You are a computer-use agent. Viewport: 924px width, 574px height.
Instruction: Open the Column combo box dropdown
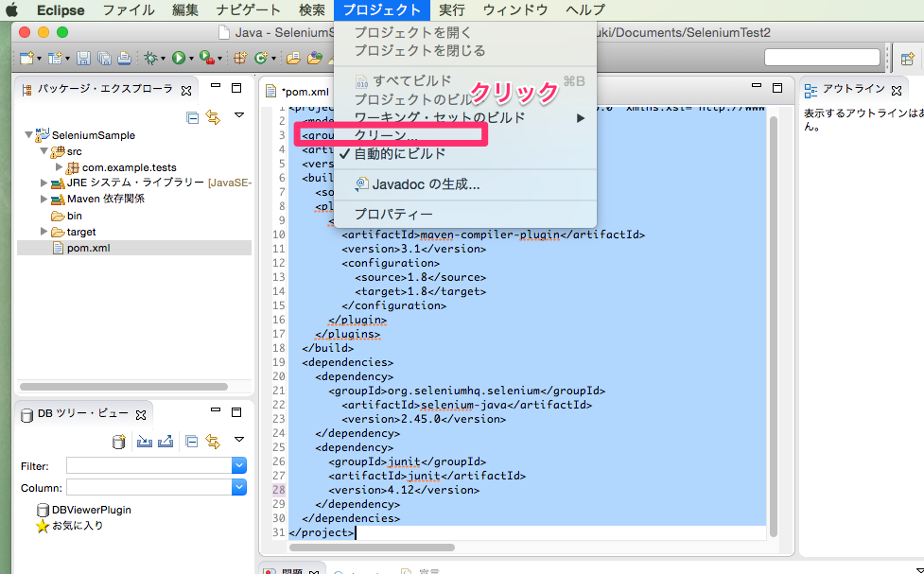click(238, 487)
